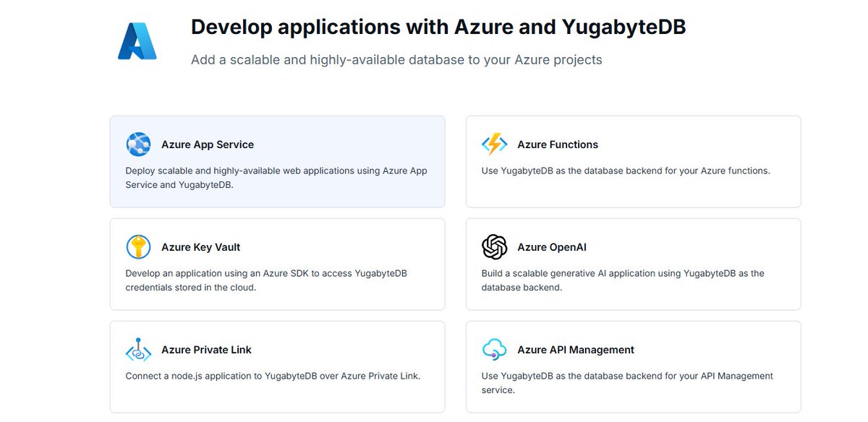Click the Azure API Management cloud icon

[x=495, y=350]
